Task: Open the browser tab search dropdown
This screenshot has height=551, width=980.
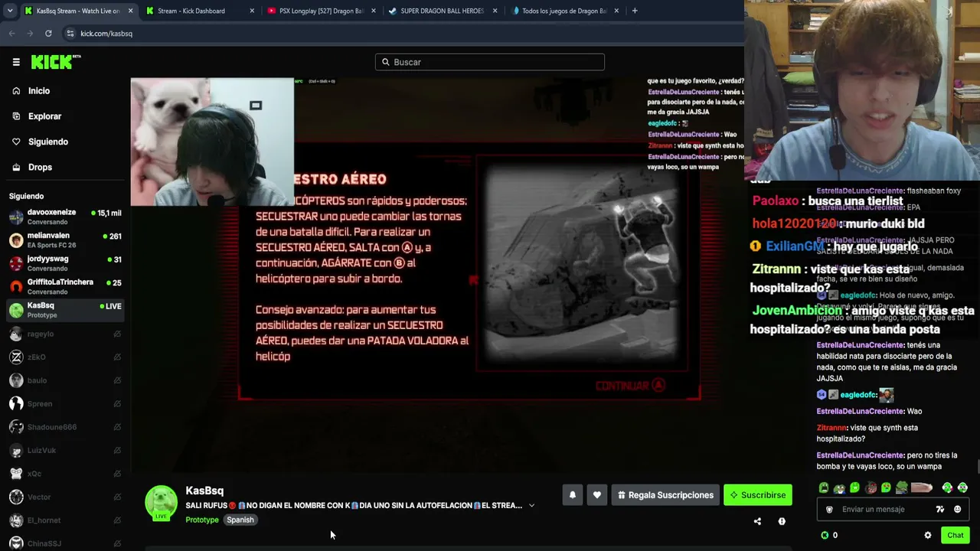Action: tap(9, 11)
